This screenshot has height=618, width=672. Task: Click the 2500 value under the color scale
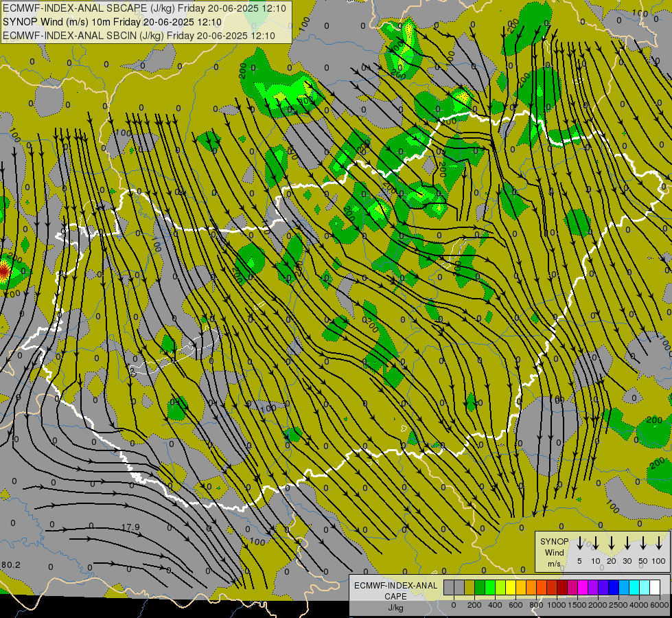tap(618, 605)
